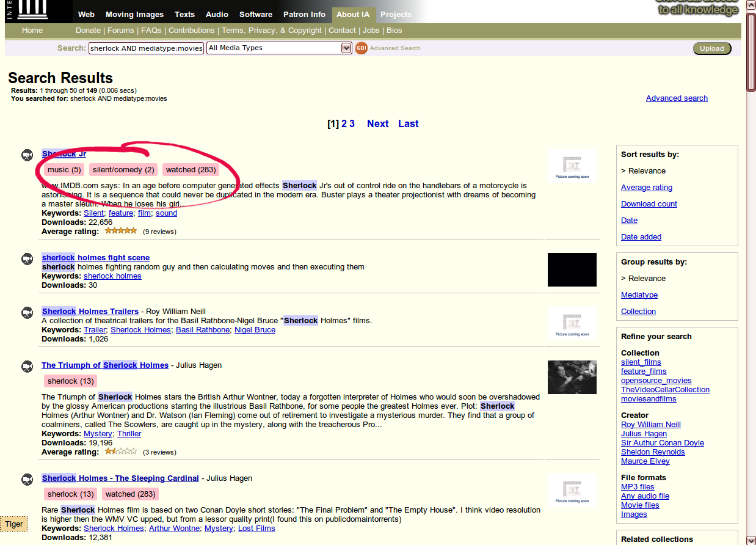This screenshot has height=545, width=756.
Task: Sort results by Download count
Action: pos(649,203)
